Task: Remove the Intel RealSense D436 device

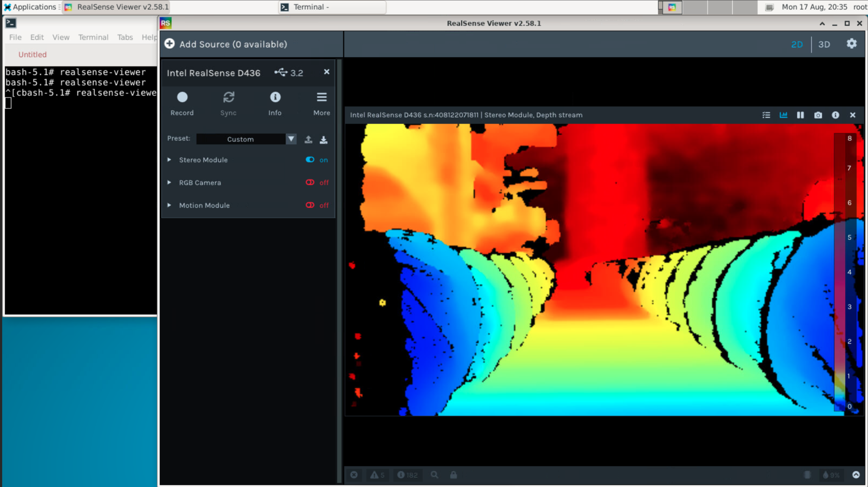Action: tap(326, 72)
